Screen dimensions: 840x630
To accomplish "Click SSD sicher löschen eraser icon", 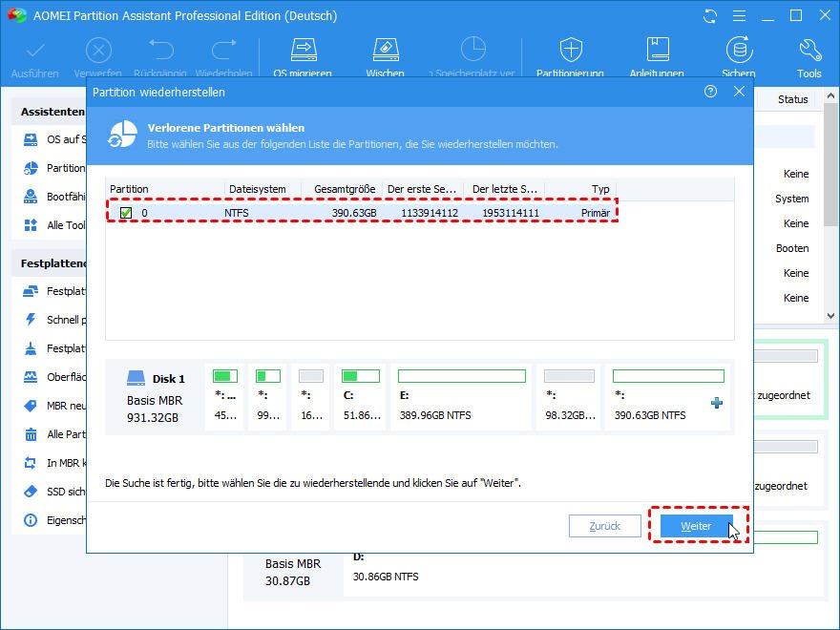I will point(31,492).
